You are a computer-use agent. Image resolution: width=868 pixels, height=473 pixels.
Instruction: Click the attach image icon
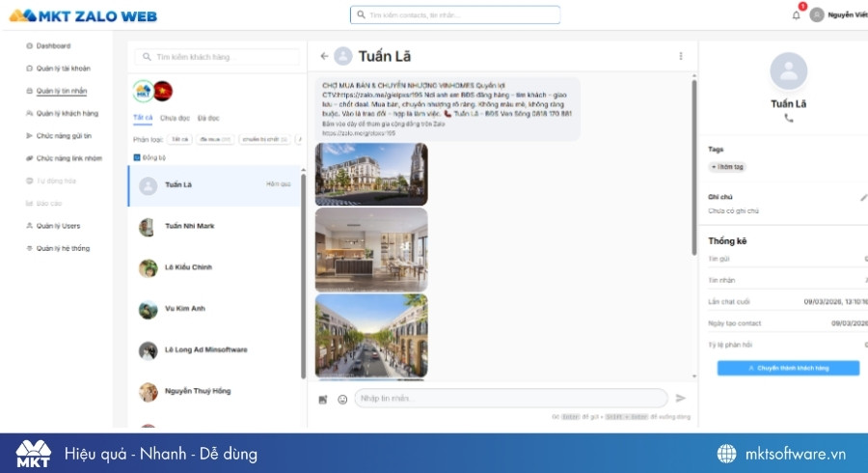[323, 399]
